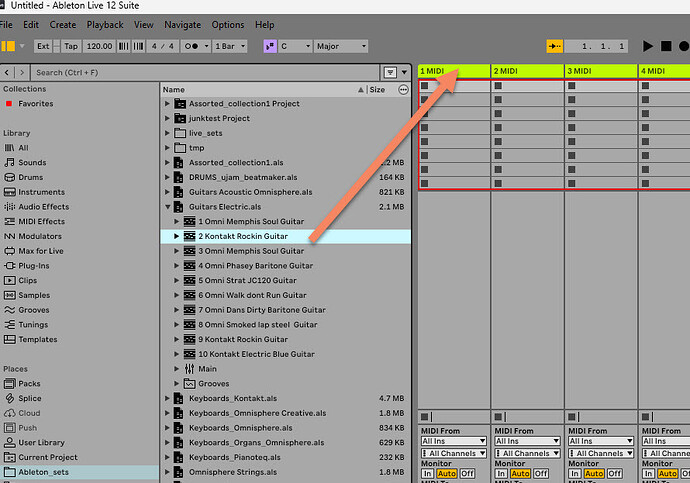Select Modulators in the Library
This screenshot has width=690, height=483.
coord(40,236)
